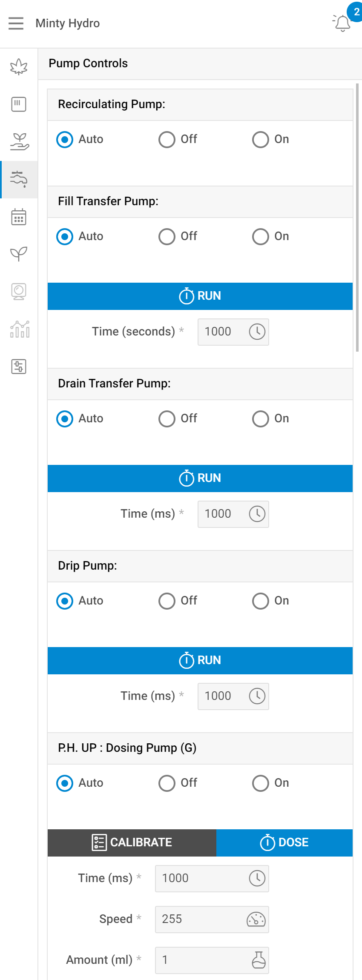This screenshot has width=362, height=980.
Task: Open the sprout plant sidebar page
Action: point(19,254)
